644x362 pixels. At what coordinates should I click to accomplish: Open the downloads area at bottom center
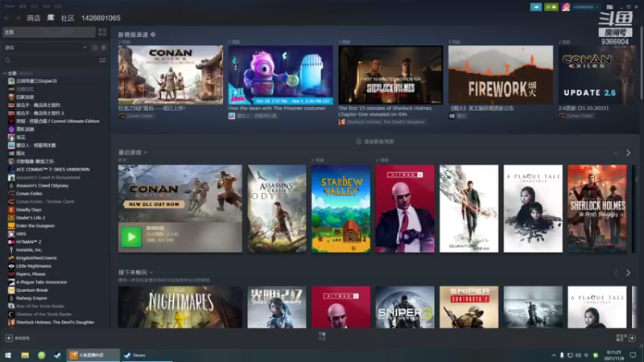coord(322,336)
